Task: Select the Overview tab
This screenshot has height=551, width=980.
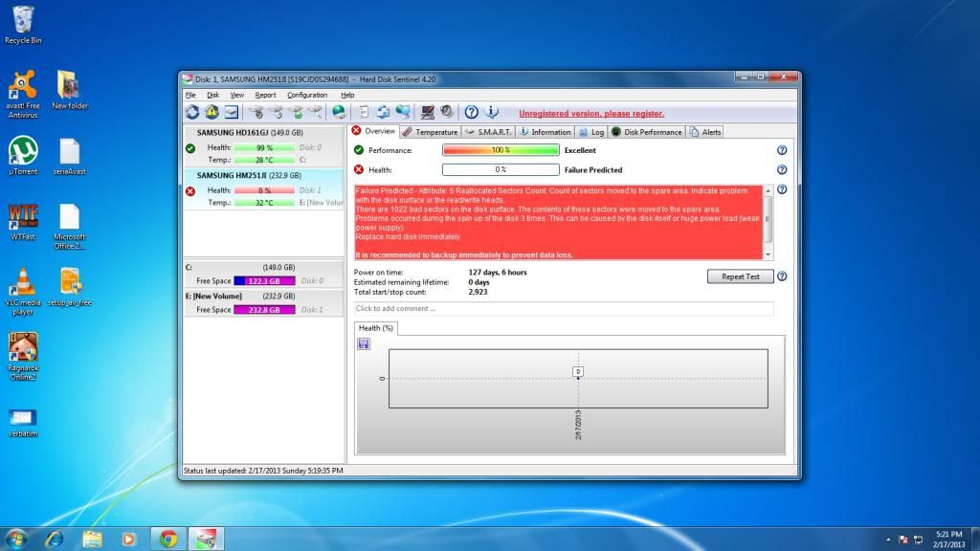Action: coord(373,131)
